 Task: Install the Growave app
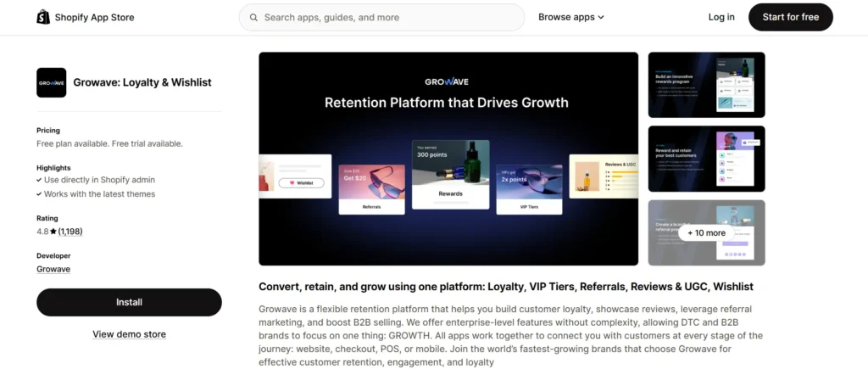coord(129,303)
